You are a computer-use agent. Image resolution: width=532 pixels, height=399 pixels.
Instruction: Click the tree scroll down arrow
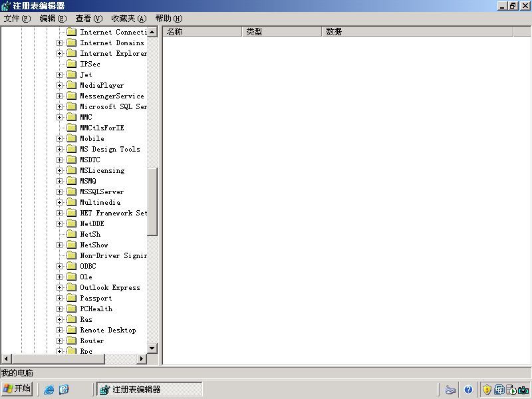(x=152, y=348)
